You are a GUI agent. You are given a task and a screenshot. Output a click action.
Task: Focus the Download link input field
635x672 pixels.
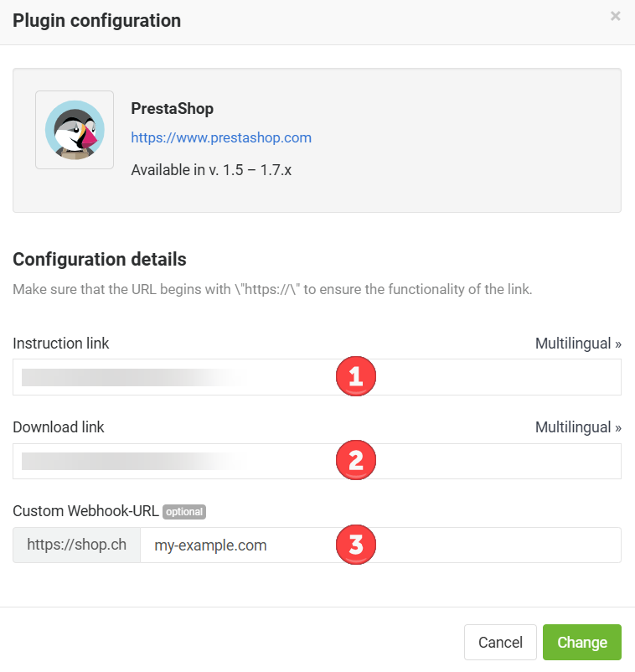(x=317, y=461)
